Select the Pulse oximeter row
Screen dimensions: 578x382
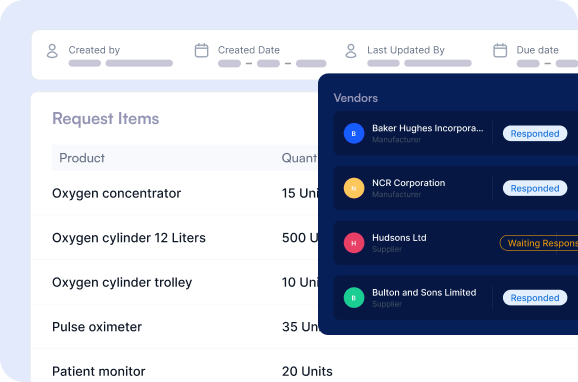click(x=174, y=327)
